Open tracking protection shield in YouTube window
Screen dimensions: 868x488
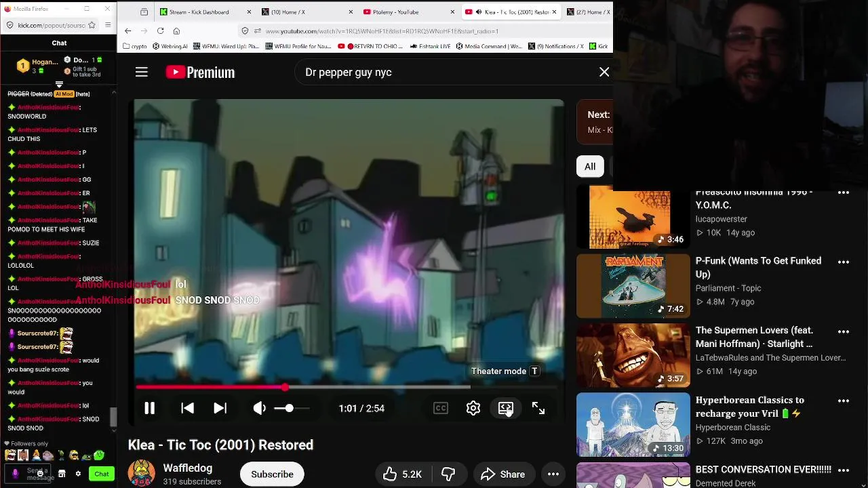[245, 31]
